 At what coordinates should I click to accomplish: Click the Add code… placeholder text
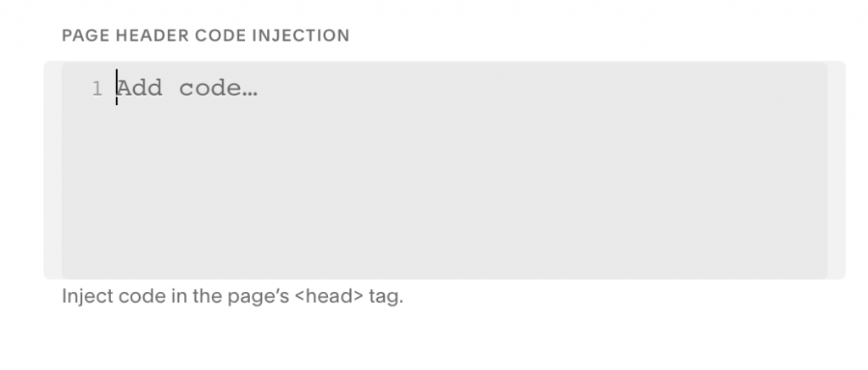pos(186,88)
